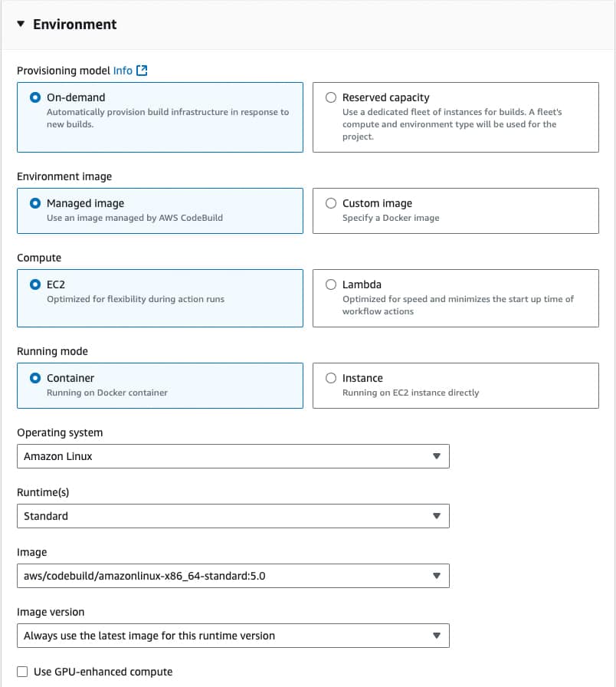Viewport: 616px width, 687px height.
Task: Collapse the Environment section triangle
Action: 21,24
